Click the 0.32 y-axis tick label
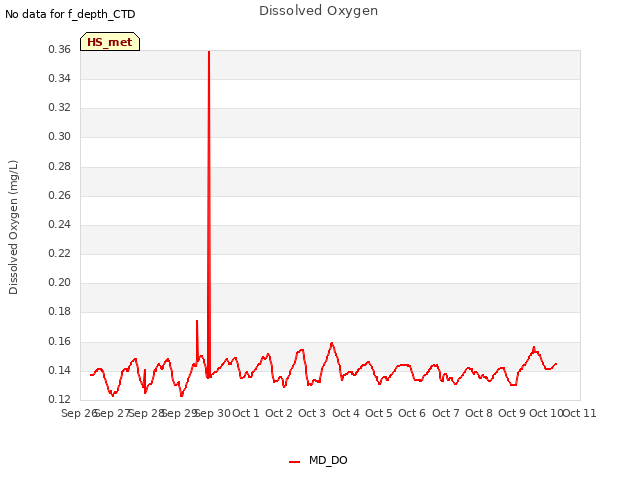 tap(60, 107)
